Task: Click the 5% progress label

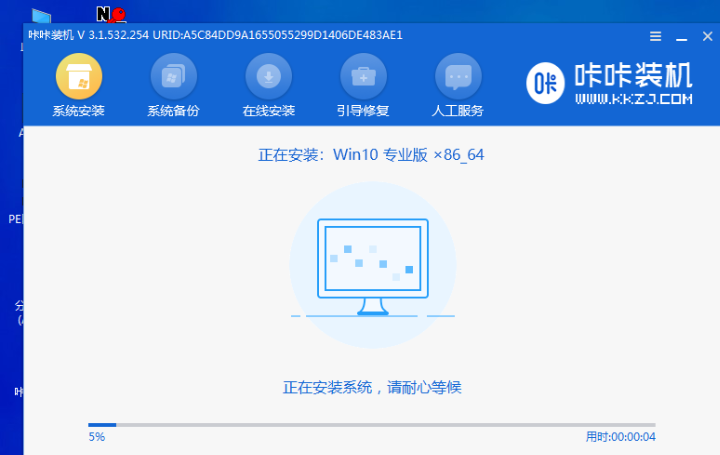Action: click(96, 437)
